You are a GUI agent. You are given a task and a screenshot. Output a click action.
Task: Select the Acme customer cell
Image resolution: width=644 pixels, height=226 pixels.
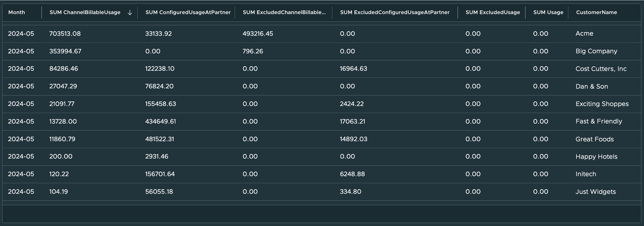[584, 33]
